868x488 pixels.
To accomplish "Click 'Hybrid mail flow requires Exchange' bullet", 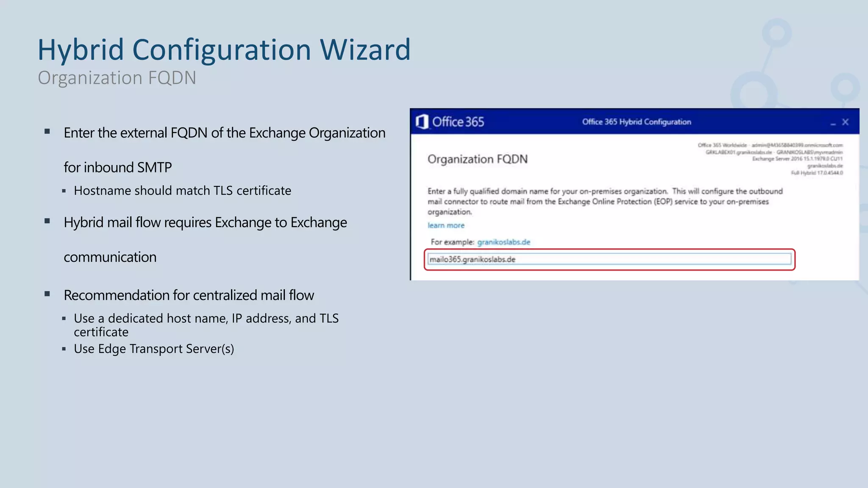I will tap(205, 240).
